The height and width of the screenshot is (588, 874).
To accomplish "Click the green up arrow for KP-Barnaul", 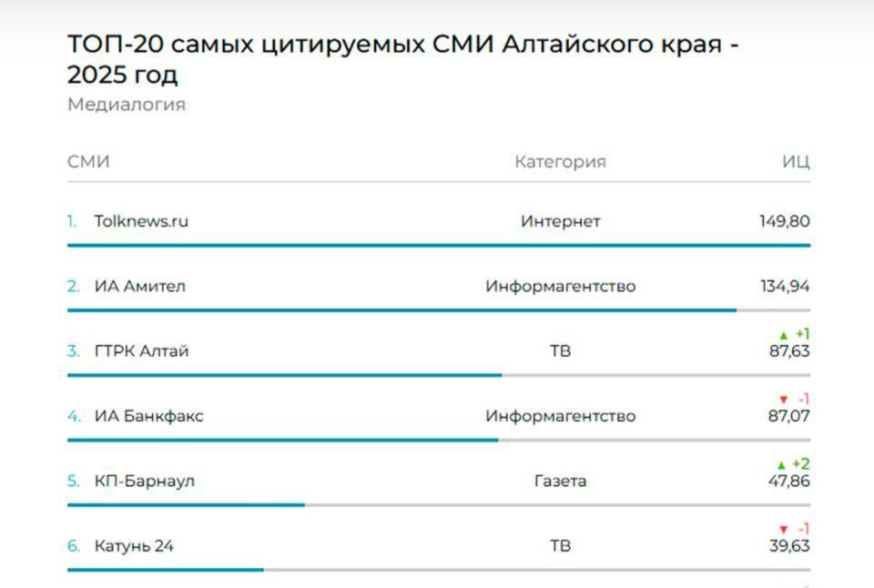I will pos(783,465).
